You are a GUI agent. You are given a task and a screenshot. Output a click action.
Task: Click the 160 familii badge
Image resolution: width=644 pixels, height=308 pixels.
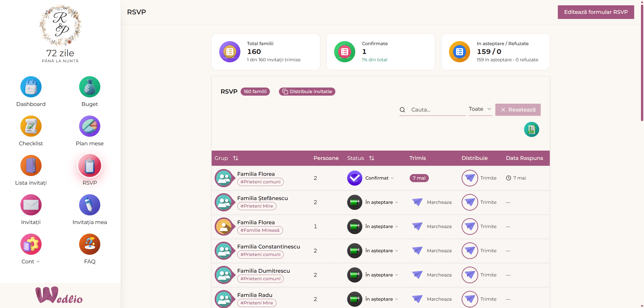click(255, 92)
